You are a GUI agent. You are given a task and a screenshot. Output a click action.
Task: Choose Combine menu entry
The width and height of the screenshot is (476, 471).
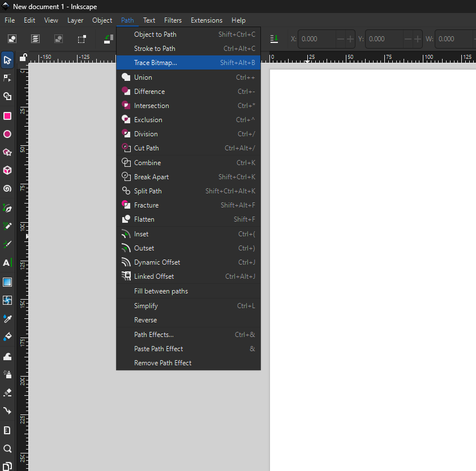tap(188, 163)
